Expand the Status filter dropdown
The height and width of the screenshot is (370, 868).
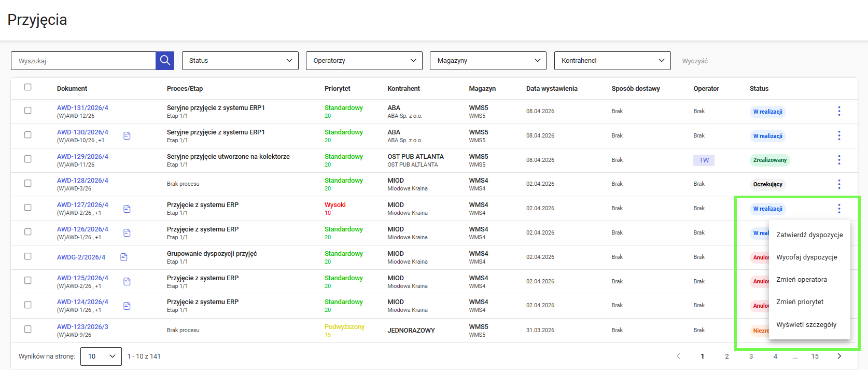pos(240,61)
